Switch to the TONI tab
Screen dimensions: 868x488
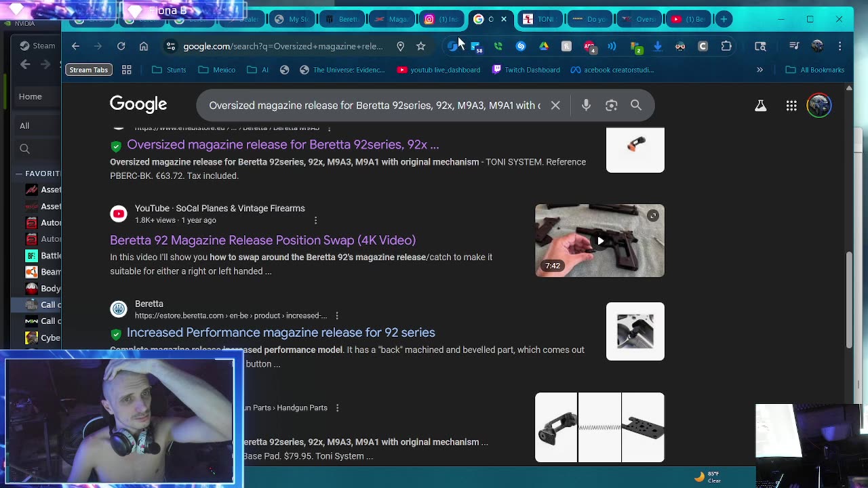540,19
